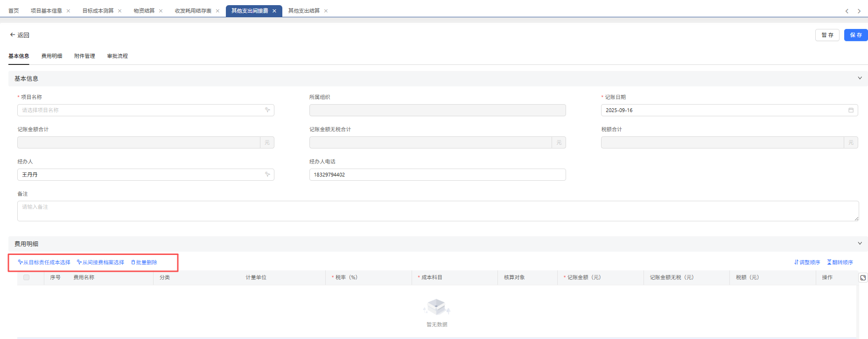The width and height of the screenshot is (868, 339).
Task: Click picker icon in 项目名称 field
Action: tap(267, 110)
